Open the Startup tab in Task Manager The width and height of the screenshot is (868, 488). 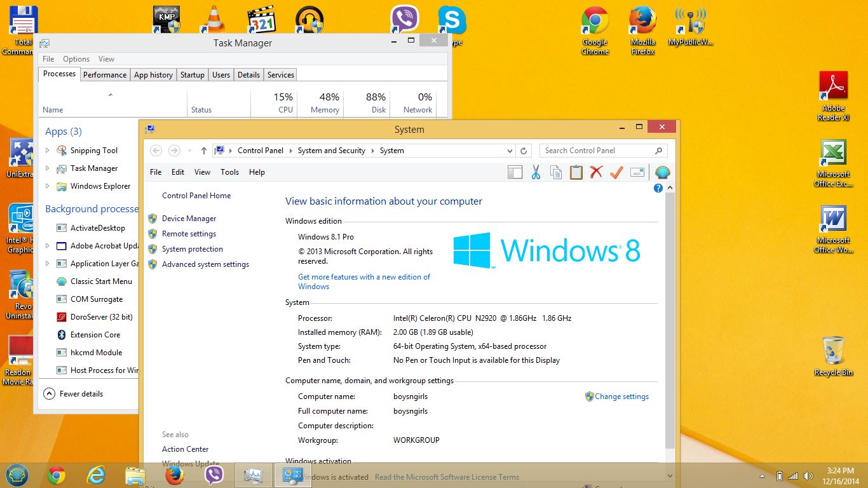pyautogui.click(x=192, y=75)
